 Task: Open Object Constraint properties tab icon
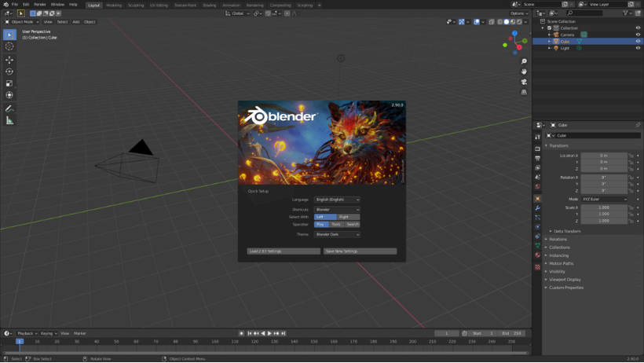tap(538, 236)
